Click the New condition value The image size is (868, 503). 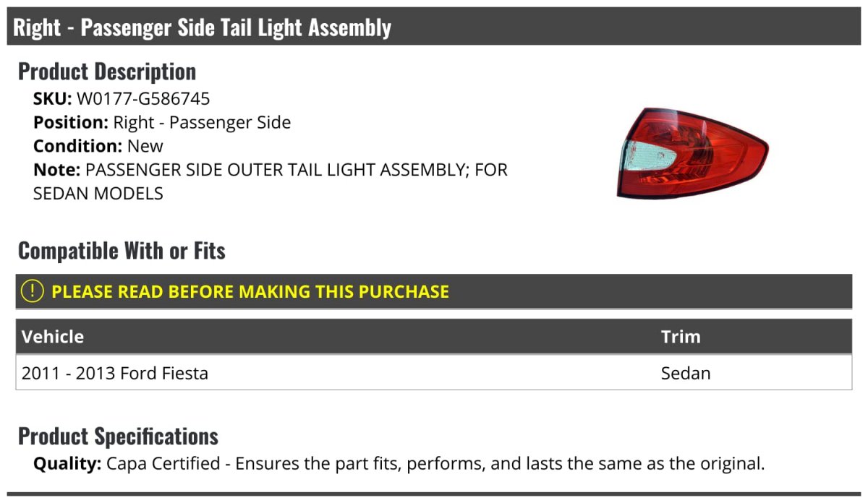tap(145, 146)
